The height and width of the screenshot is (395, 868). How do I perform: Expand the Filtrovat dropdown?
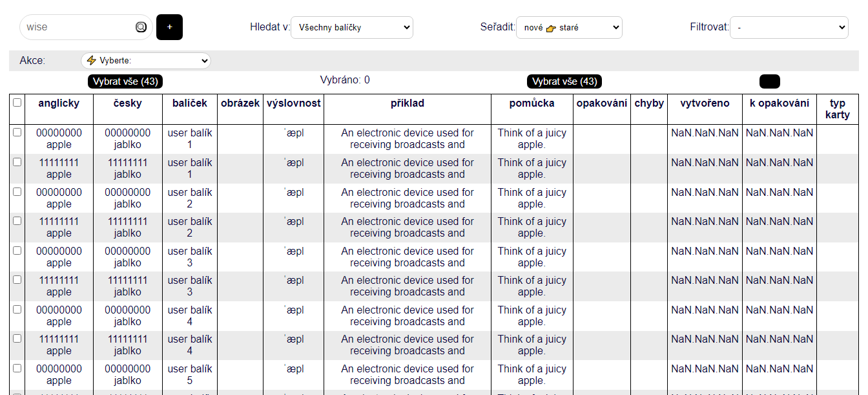click(789, 27)
